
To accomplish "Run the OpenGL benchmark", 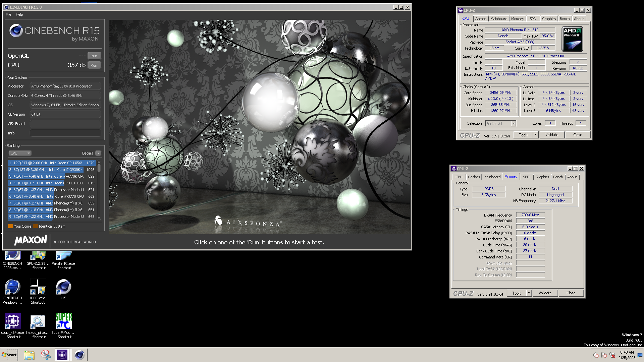I will pyautogui.click(x=94, y=56).
